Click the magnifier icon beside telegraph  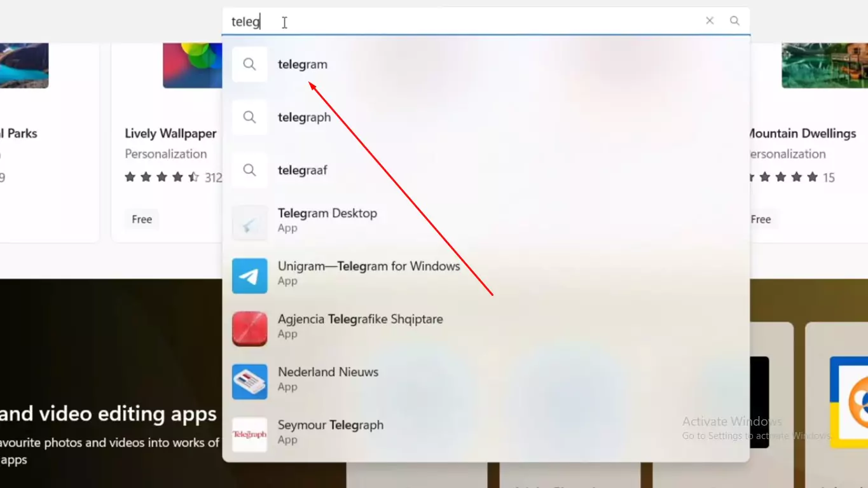(x=250, y=117)
